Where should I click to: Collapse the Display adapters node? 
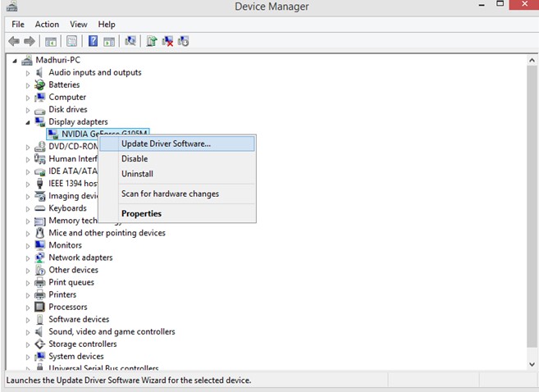coord(28,123)
